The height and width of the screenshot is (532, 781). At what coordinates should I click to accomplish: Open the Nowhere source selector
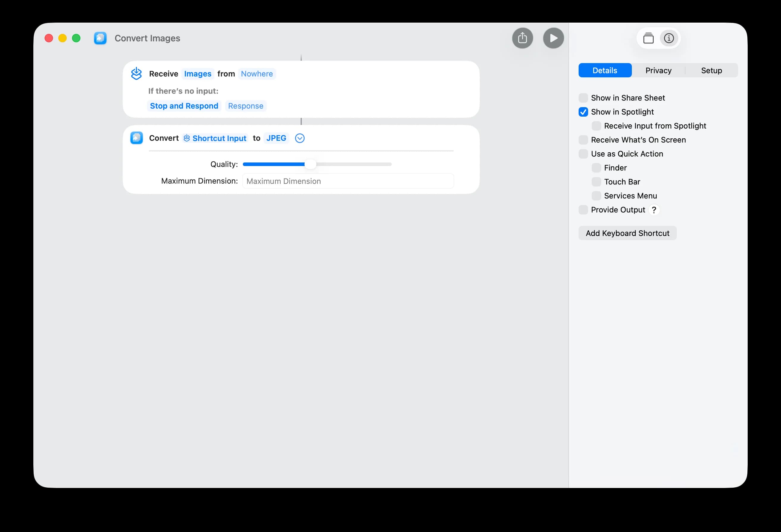[x=257, y=73]
